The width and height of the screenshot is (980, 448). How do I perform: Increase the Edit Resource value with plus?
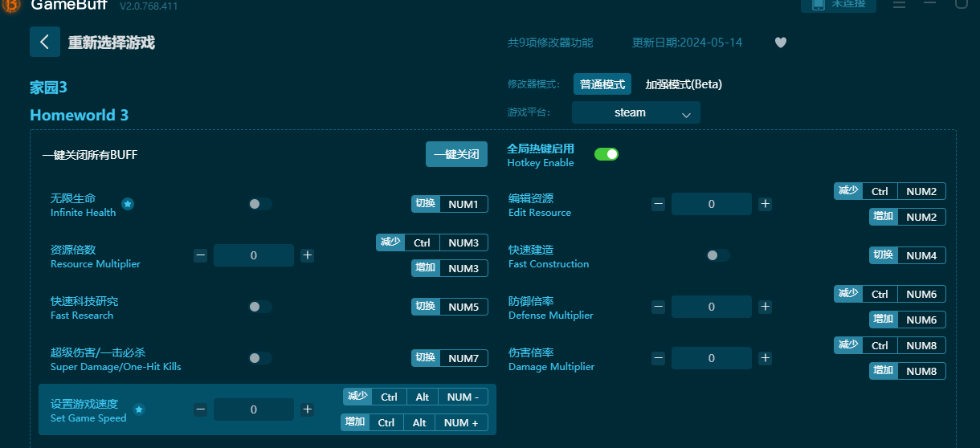(x=765, y=204)
